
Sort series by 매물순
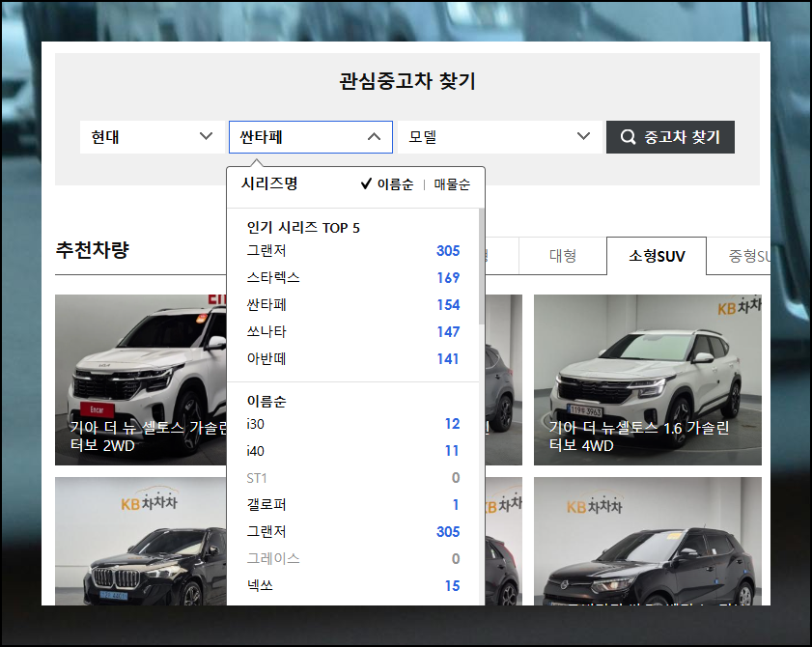452,184
